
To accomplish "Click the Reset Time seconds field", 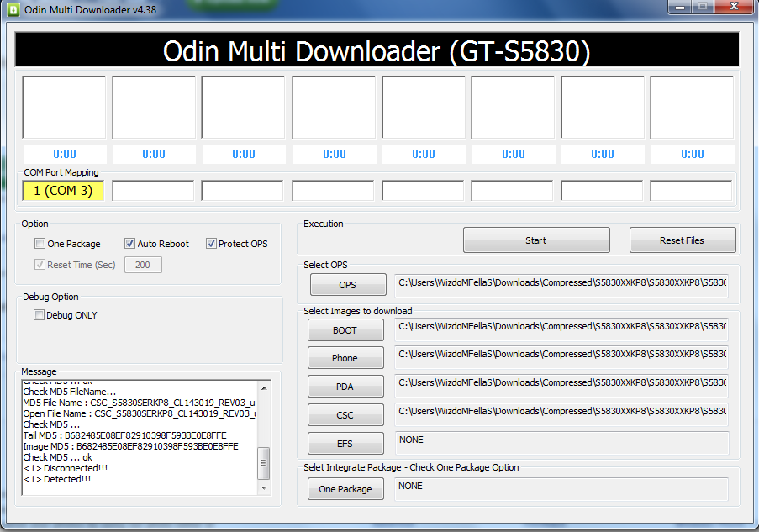I will (143, 265).
